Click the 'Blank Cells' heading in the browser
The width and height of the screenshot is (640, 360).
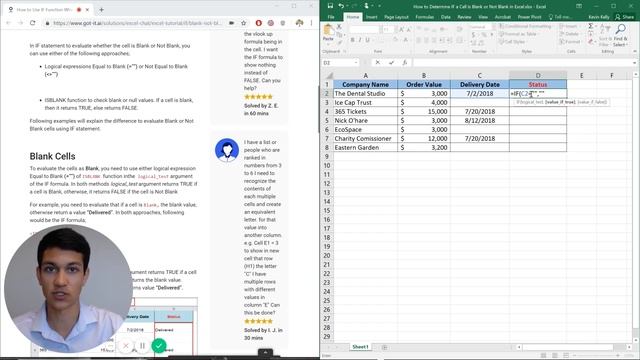tap(52, 156)
